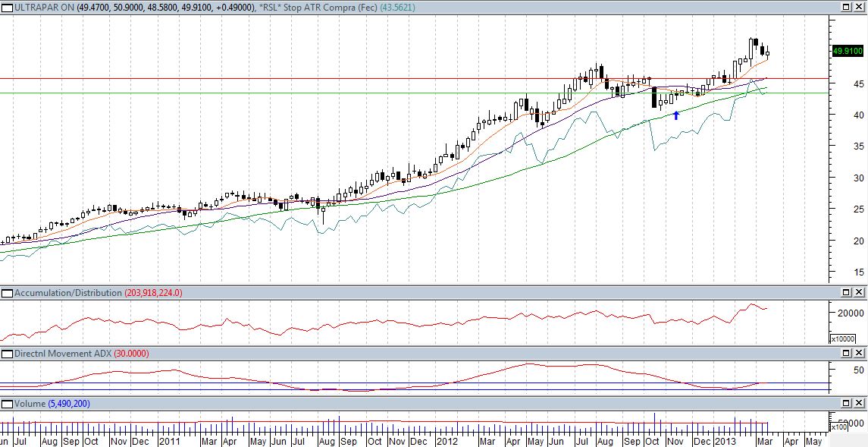The height and width of the screenshot is (447, 868).
Task: Select the blue buy arrow marker
Action: click(x=676, y=115)
